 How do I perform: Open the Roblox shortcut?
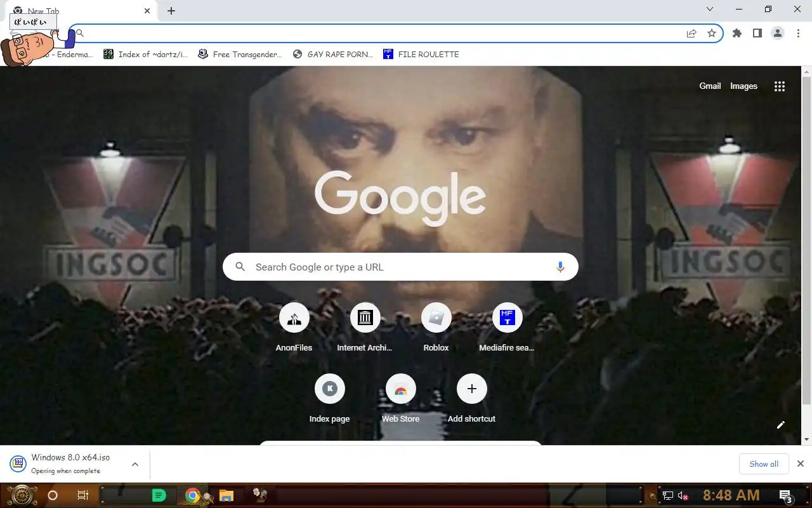(x=436, y=327)
